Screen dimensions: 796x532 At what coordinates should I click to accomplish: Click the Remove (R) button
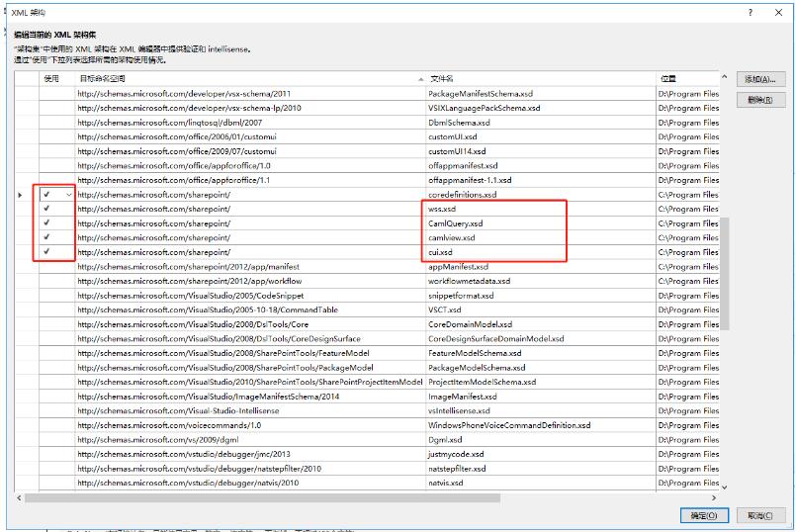pos(760,100)
